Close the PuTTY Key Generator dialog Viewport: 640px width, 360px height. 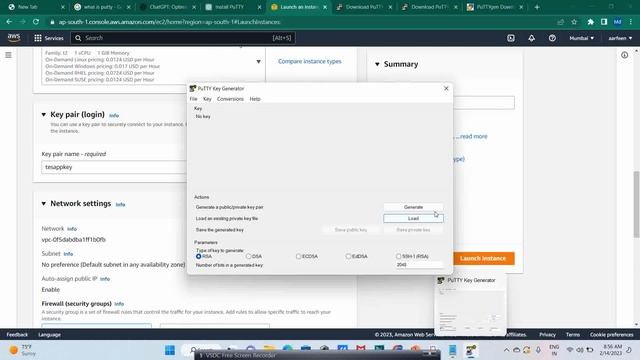click(x=446, y=88)
